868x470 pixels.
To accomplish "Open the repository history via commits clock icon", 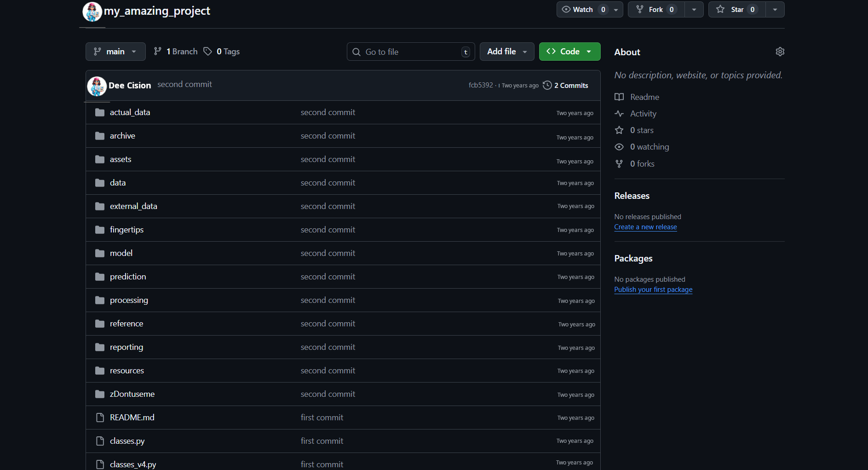I will [x=547, y=85].
